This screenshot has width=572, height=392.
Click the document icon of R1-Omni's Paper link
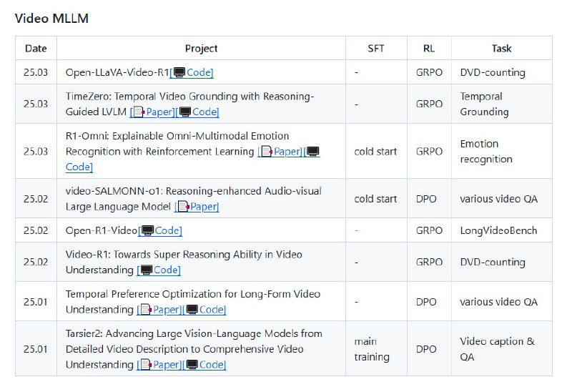tap(267, 152)
